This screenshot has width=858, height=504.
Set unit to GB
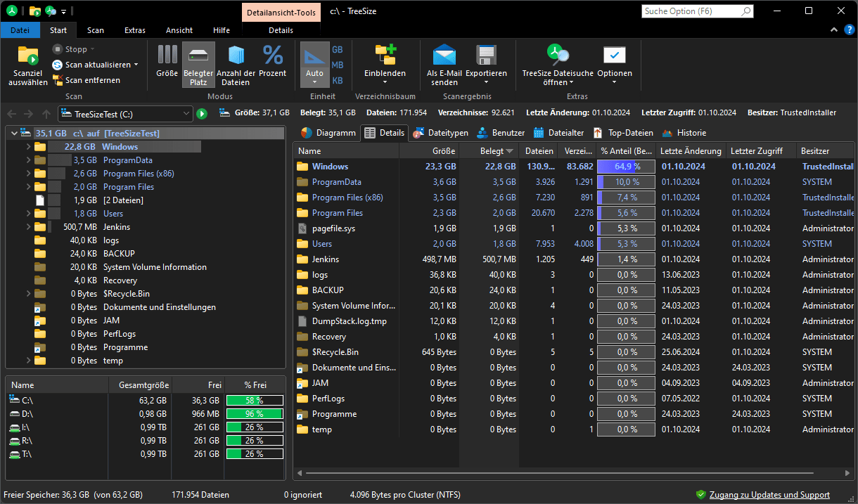(x=338, y=50)
